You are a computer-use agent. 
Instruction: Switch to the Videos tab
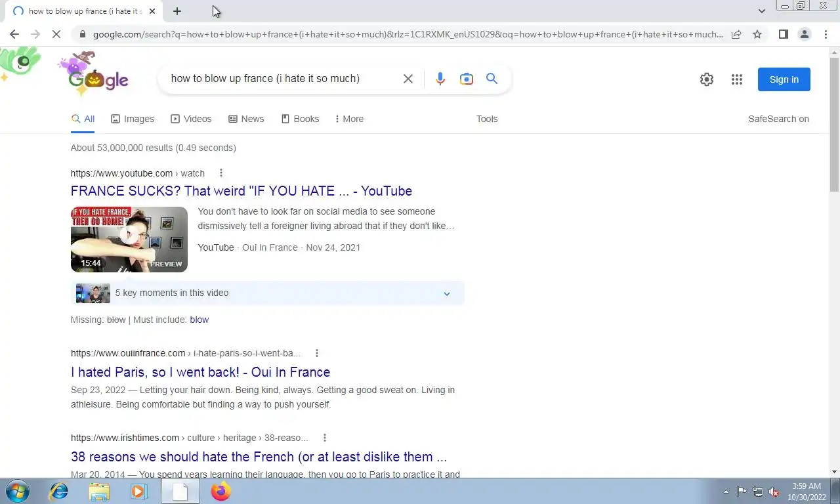pos(191,119)
